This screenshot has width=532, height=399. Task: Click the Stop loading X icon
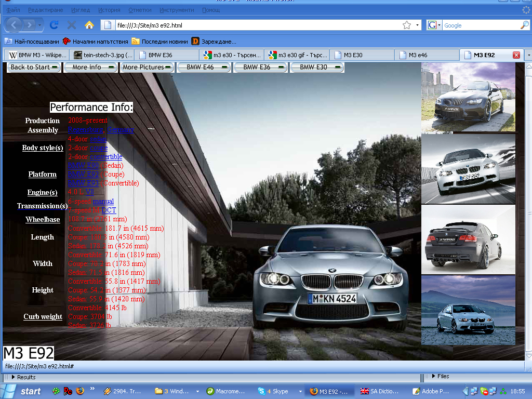(72, 25)
